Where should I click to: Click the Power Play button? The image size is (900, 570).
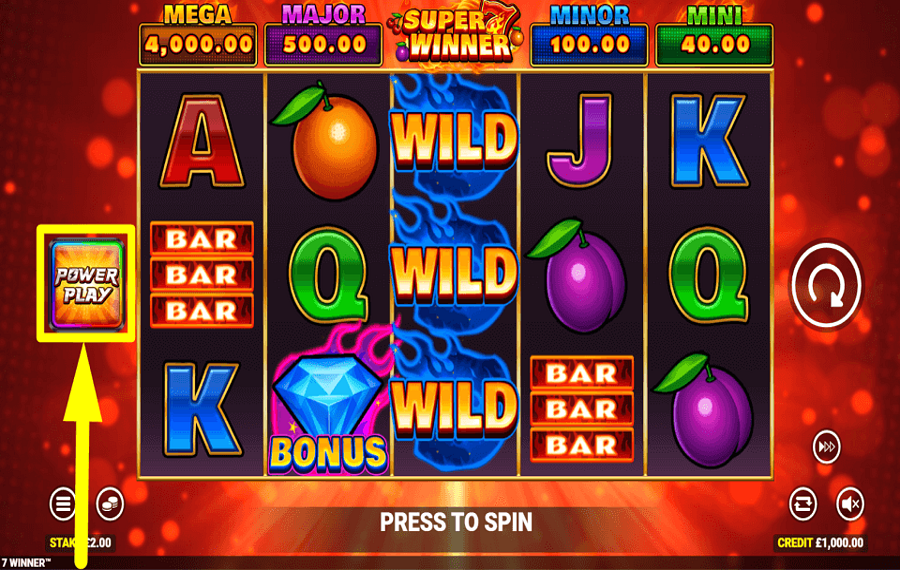click(87, 285)
